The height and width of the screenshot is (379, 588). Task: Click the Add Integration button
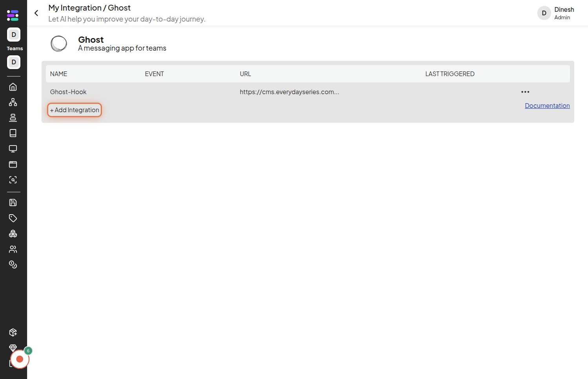pyautogui.click(x=75, y=110)
